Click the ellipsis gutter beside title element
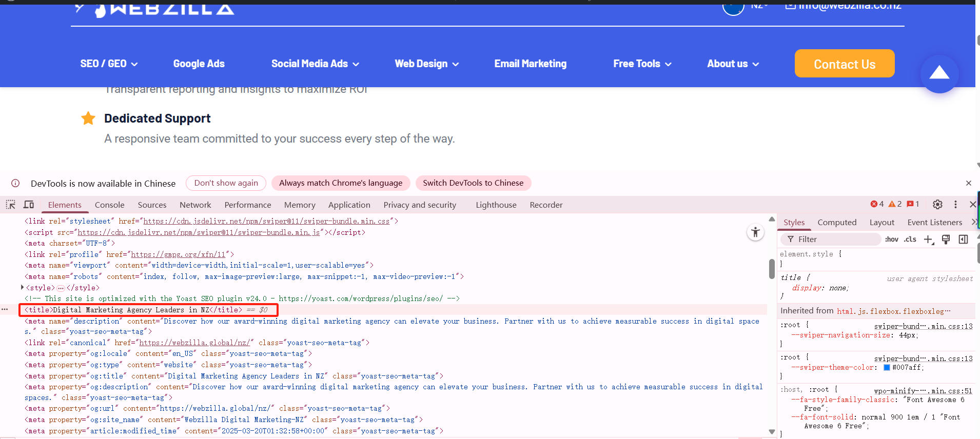 pos(5,309)
